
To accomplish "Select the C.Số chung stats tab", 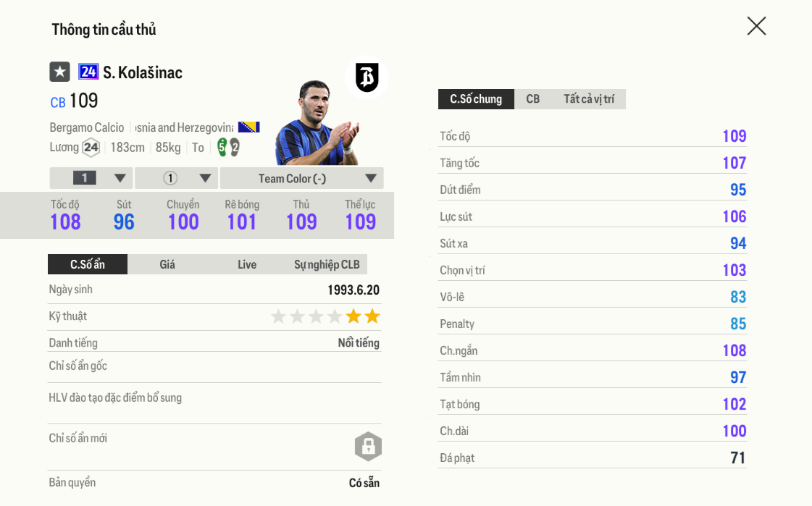I will pyautogui.click(x=476, y=99).
